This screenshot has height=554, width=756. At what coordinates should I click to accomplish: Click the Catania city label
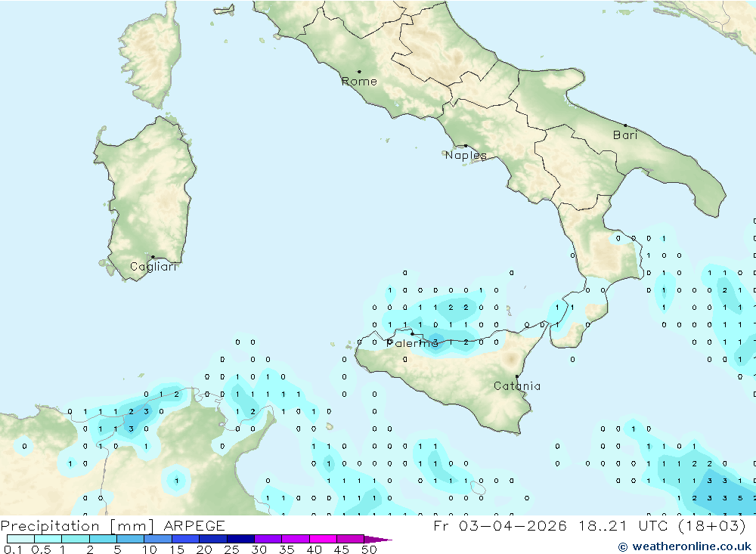(517, 386)
